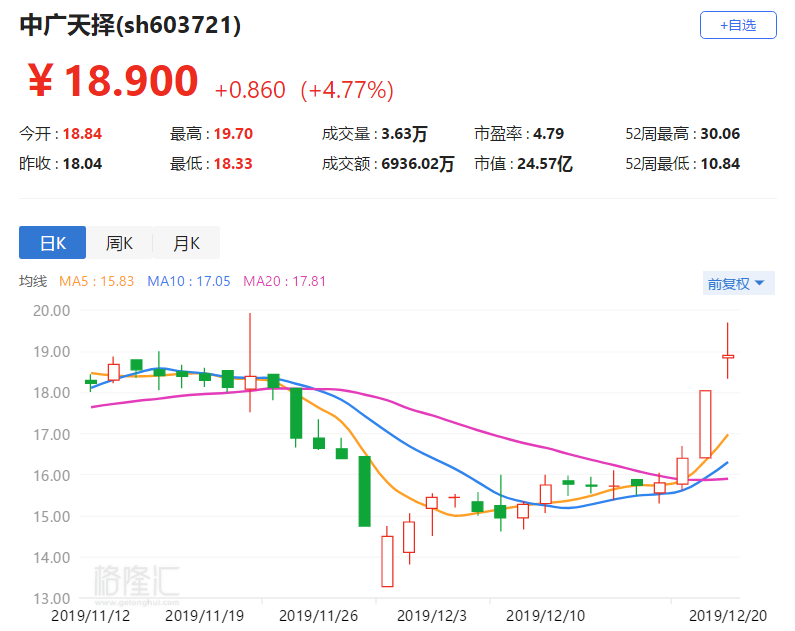Click the current price ¥18.900
The image size is (795, 631).
113,81
